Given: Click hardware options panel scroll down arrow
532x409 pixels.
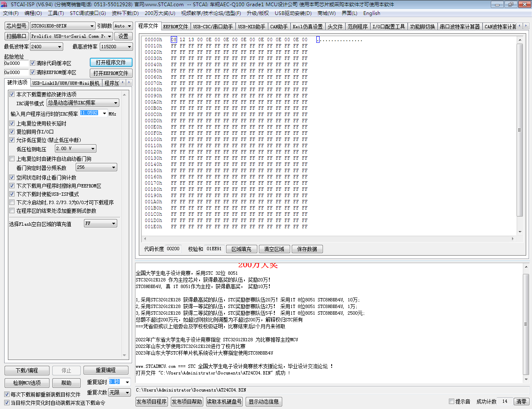Looking at the screenshot, I should click(x=124, y=355).
